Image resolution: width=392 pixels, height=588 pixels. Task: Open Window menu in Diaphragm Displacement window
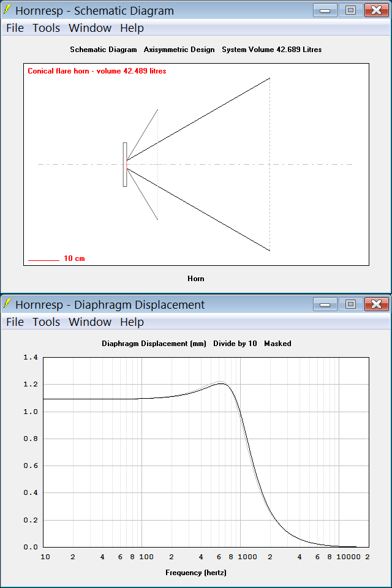point(90,322)
